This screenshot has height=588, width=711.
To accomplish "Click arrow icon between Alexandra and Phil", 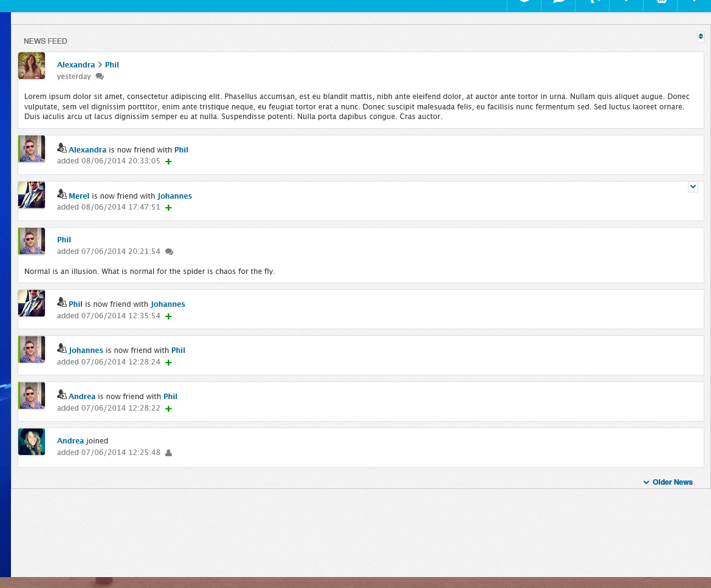I will click(100, 65).
